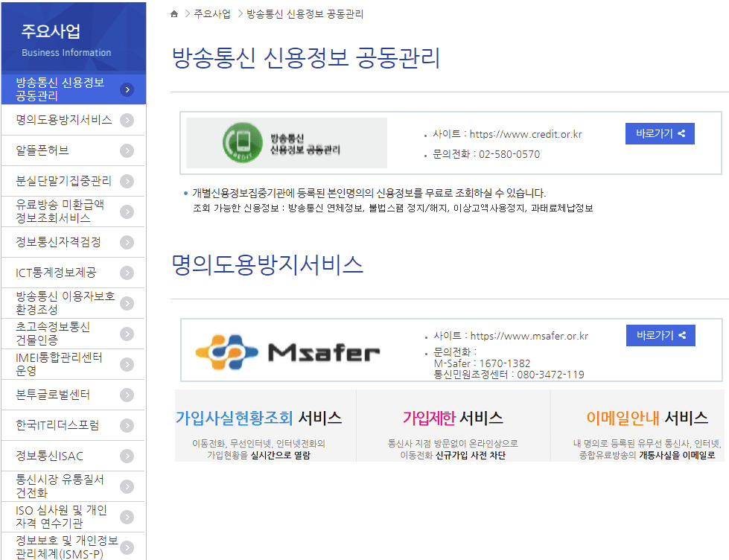
Task: Click chevron arrow beside 알뜰폰허브
Action: [x=127, y=150]
